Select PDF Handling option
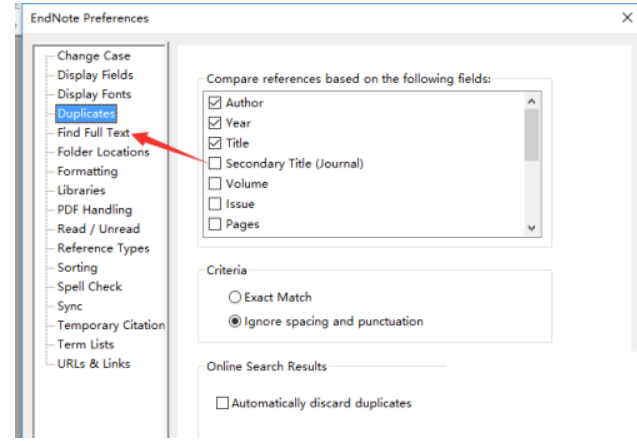This screenshot has width=637, height=444. coord(95,210)
